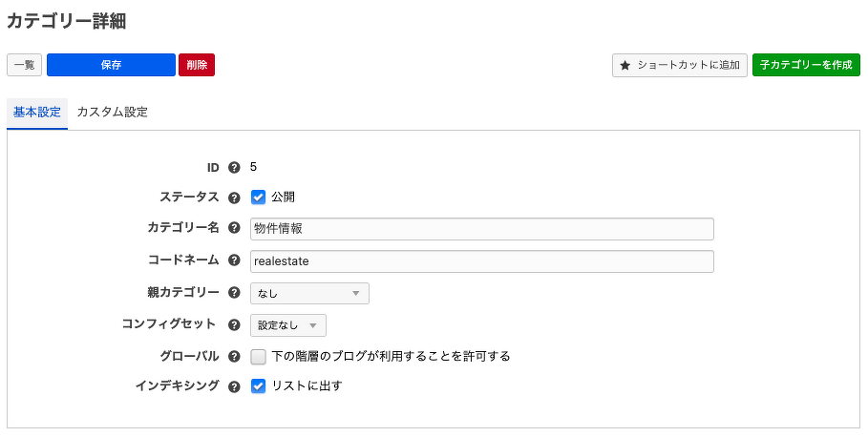The width and height of the screenshot is (868, 437).
Task: Show help for コードネーム field
Action: pos(234,260)
